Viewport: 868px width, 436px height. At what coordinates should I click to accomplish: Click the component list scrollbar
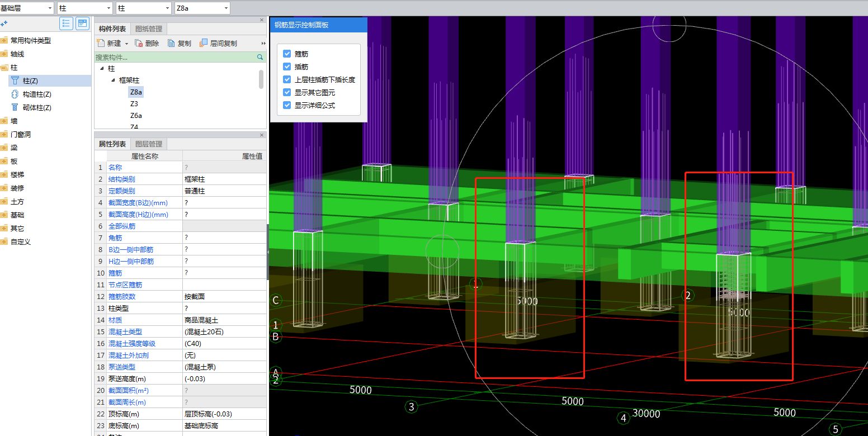[x=261, y=79]
